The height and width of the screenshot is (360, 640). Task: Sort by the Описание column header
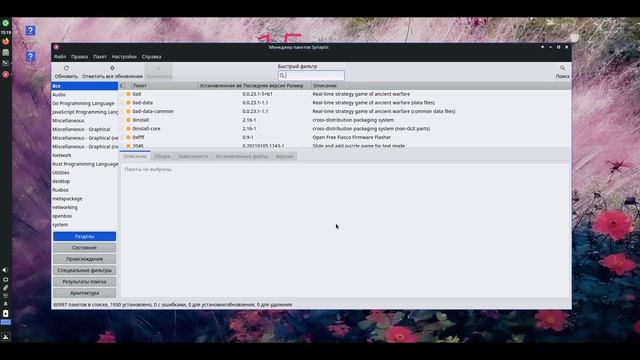(x=441, y=86)
